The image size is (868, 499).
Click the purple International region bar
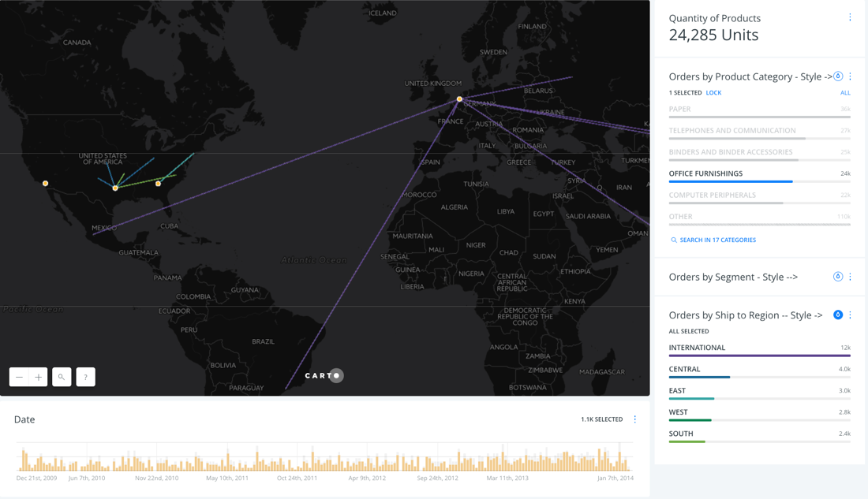[x=759, y=356]
